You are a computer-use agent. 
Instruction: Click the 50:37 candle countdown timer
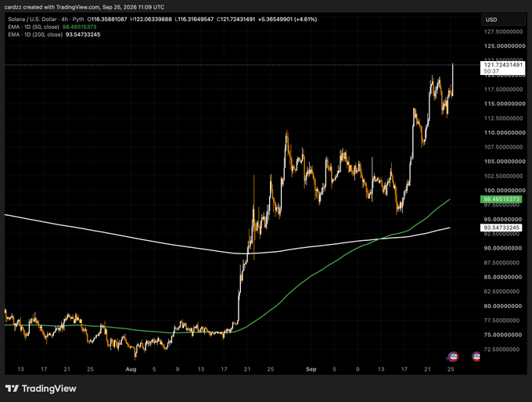[x=491, y=71]
